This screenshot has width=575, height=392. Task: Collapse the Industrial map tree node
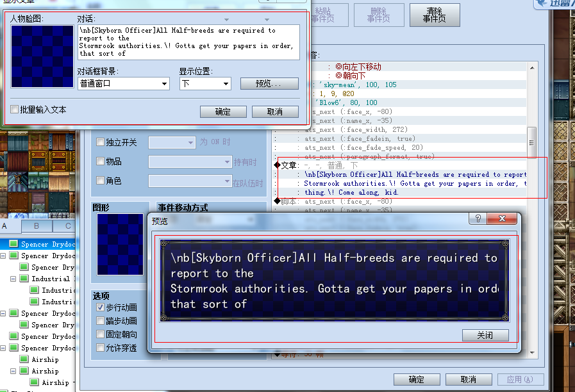click(x=13, y=279)
